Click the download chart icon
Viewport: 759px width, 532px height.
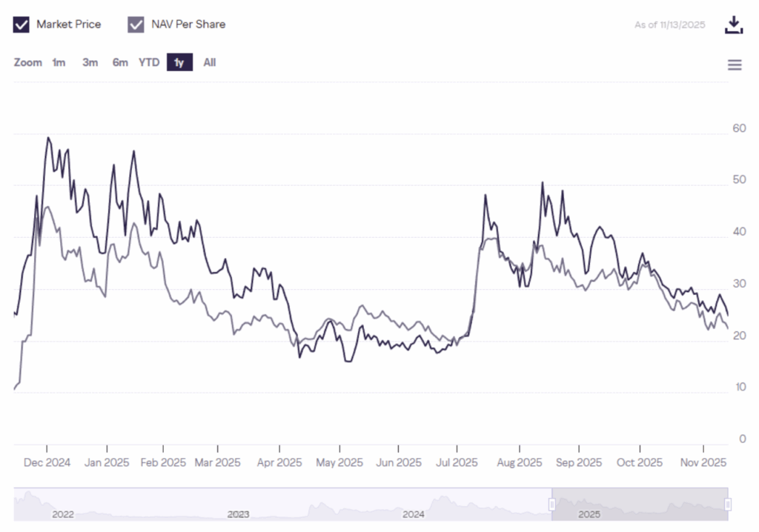point(734,24)
